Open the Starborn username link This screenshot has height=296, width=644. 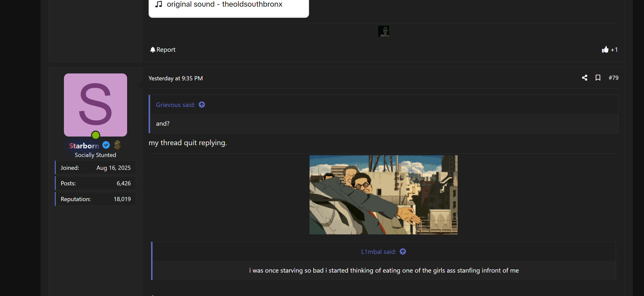(84, 146)
